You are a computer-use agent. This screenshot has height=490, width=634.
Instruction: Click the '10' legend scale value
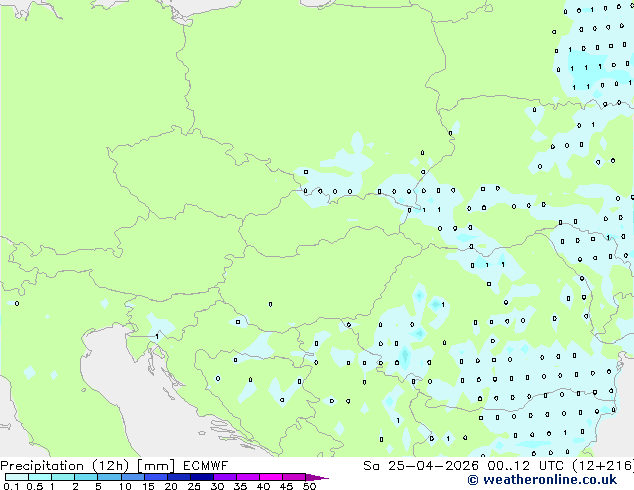125,486
